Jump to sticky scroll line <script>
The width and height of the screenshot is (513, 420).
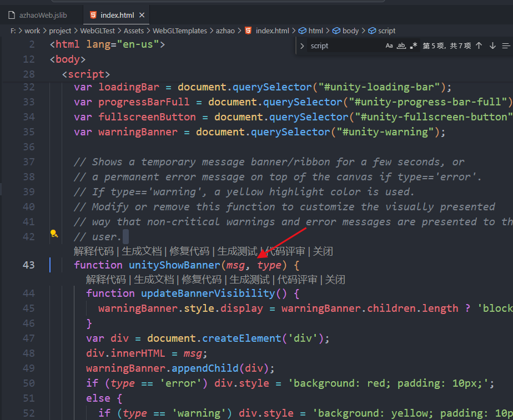(x=86, y=74)
